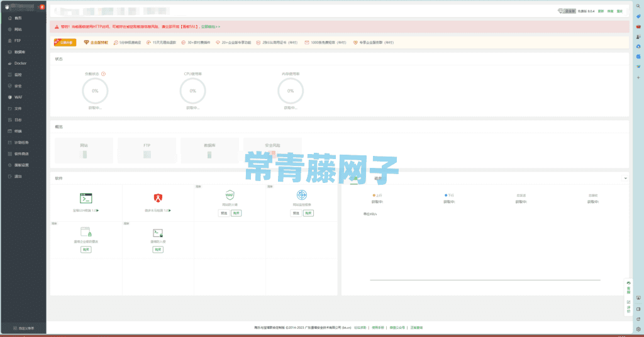Viewport: 644px width, 337px height.
Task: Open the FTP overview card
Action: pos(147,151)
